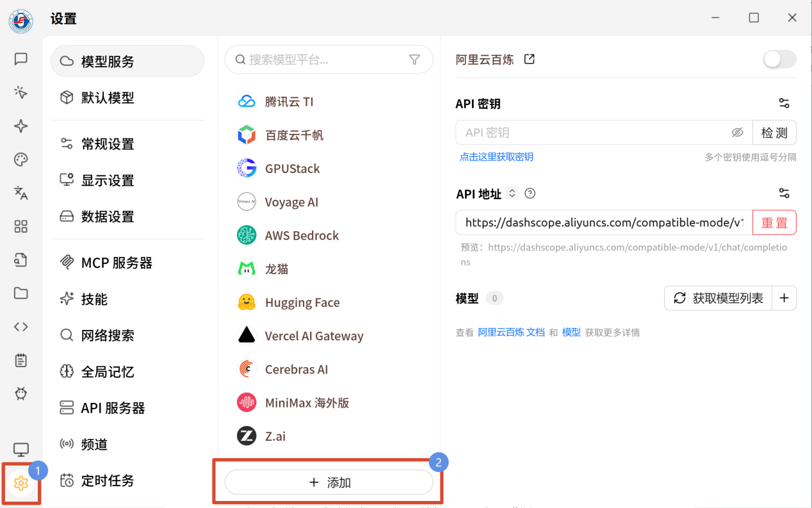This screenshot has height=508, width=812.
Task: Click 点击这里获取密钥 link
Action: (496, 157)
